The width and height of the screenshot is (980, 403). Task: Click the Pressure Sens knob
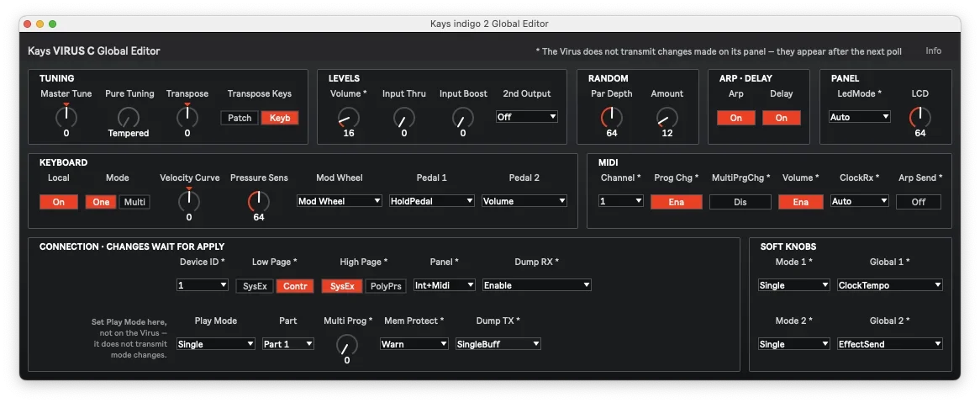click(x=259, y=201)
